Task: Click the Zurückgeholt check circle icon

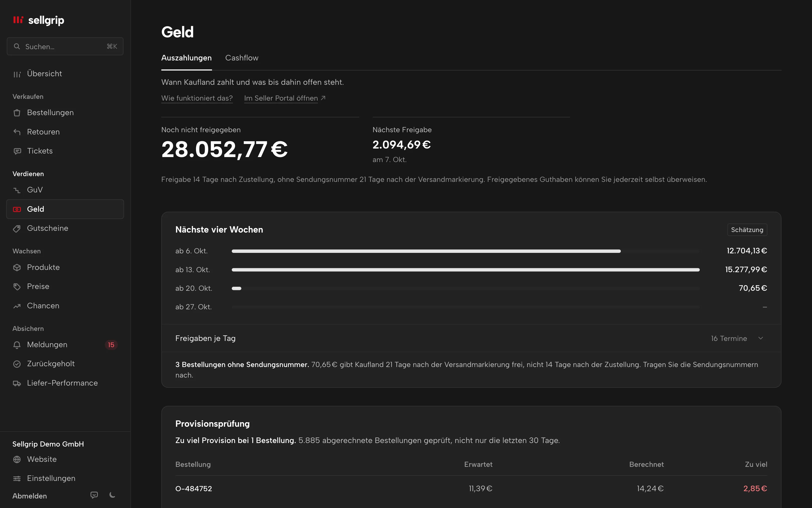Action: (17, 364)
